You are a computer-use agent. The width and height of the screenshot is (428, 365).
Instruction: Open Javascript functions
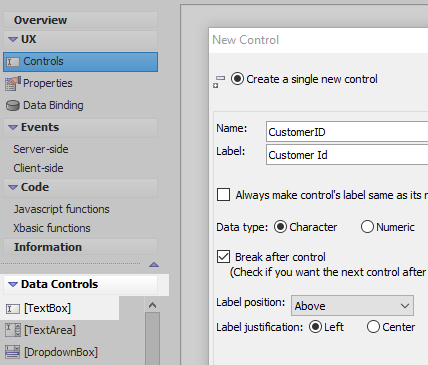(x=61, y=209)
